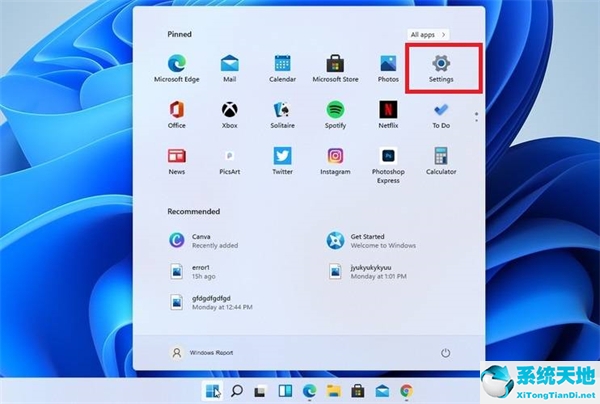Launch the Photos app
The height and width of the screenshot is (404, 600).
click(388, 68)
